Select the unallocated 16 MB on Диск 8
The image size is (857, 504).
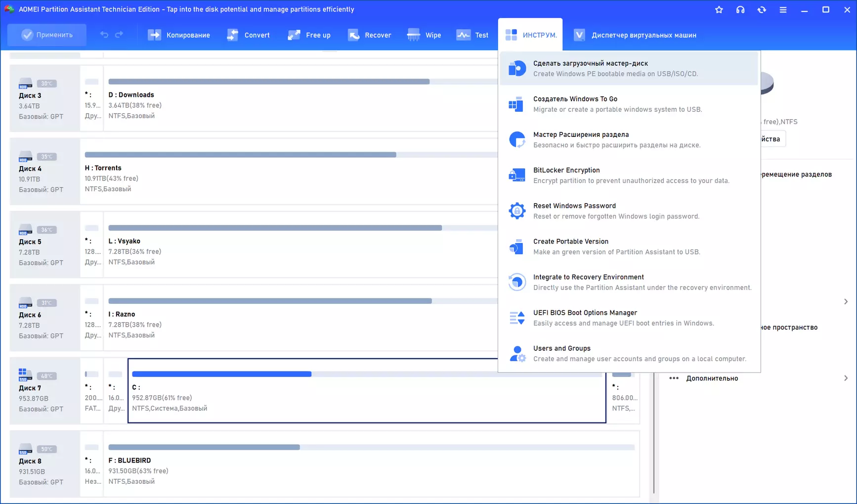click(x=92, y=463)
